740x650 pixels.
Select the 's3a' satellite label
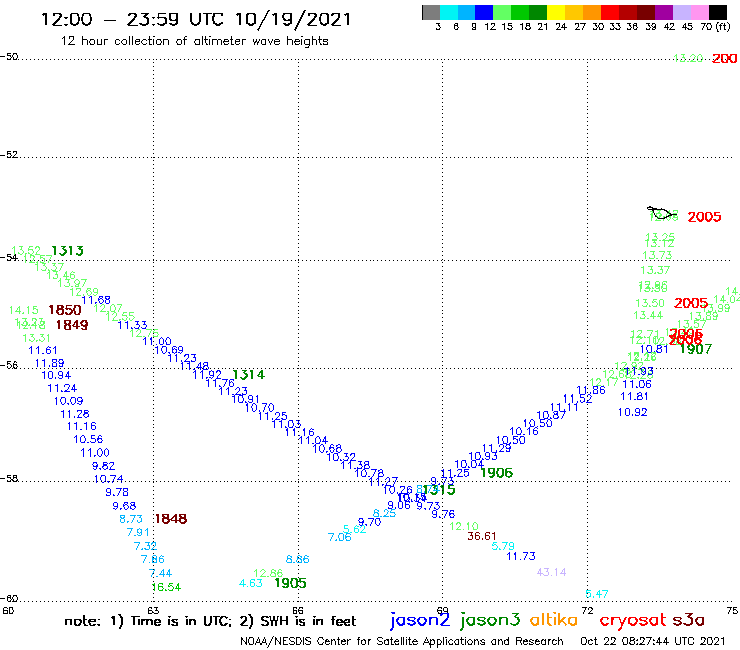[689, 621]
